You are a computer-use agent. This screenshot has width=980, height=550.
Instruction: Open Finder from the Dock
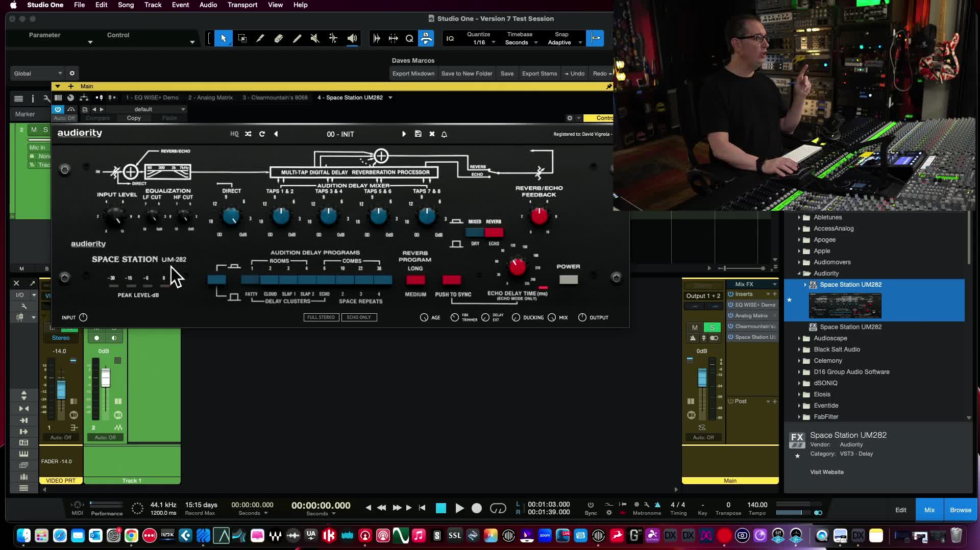click(23, 535)
